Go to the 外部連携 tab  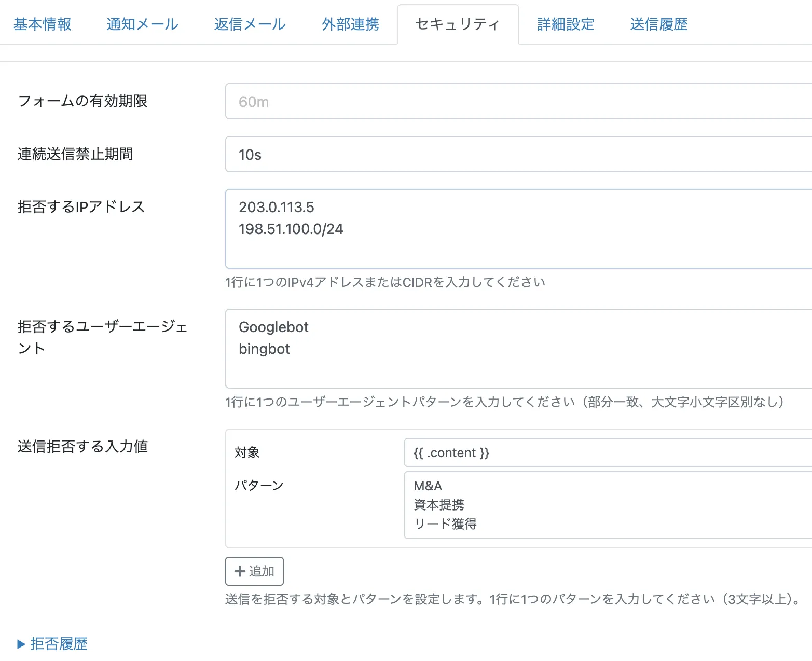pyautogui.click(x=350, y=24)
